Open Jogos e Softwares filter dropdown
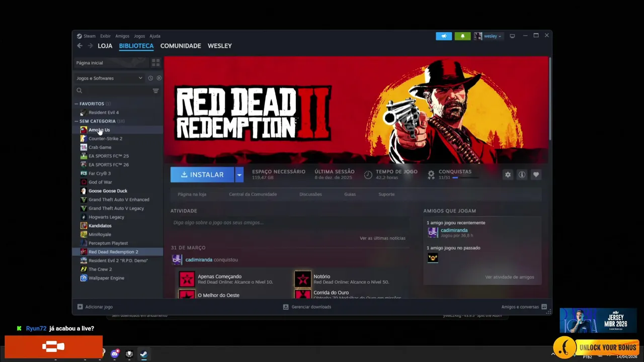Viewport: 644px width, 362px height. 109,78
